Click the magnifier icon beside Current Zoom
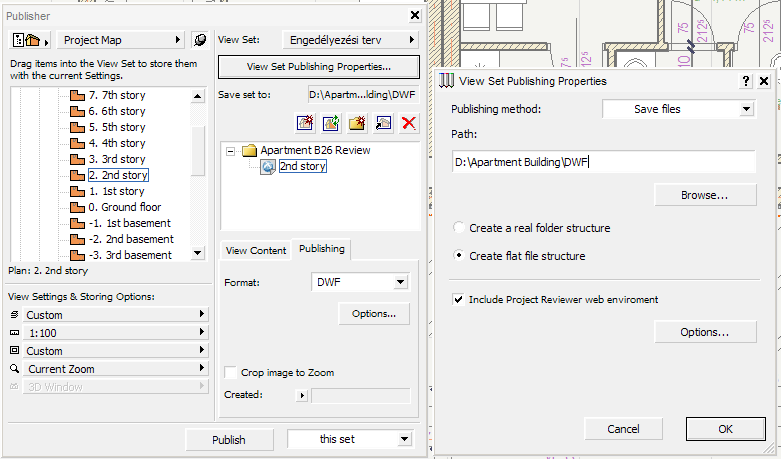 click(14, 368)
